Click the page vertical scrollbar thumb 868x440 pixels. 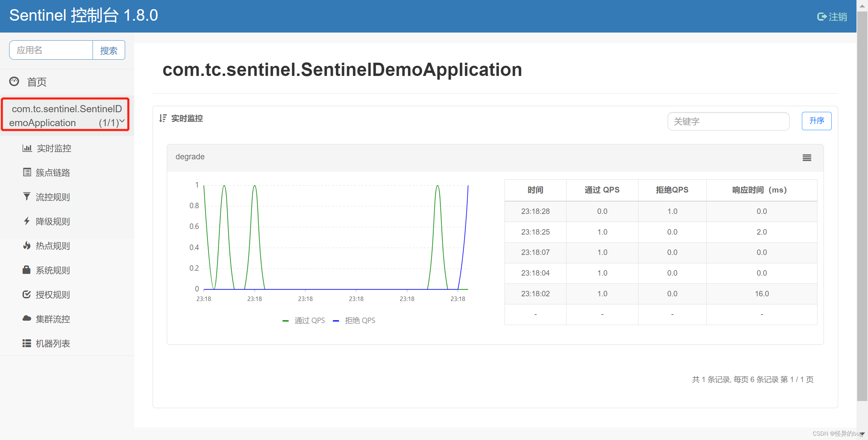pos(862,206)
